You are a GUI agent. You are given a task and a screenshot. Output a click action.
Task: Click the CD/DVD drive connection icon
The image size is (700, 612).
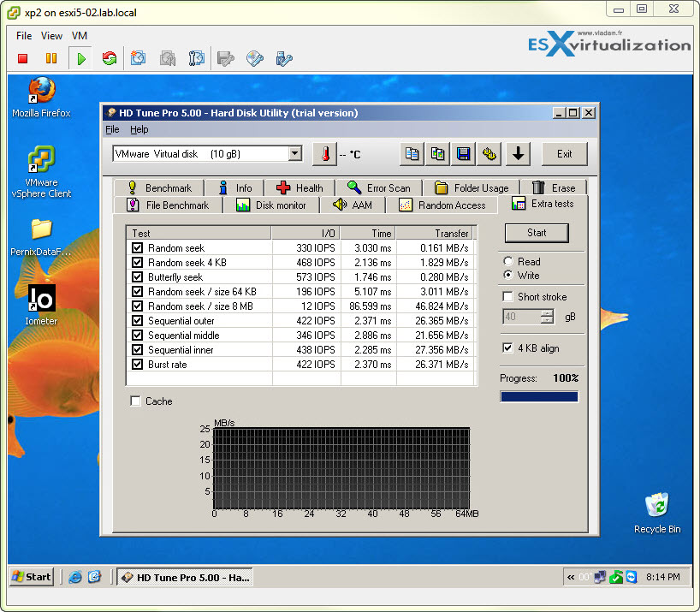(x=254, y=58)
